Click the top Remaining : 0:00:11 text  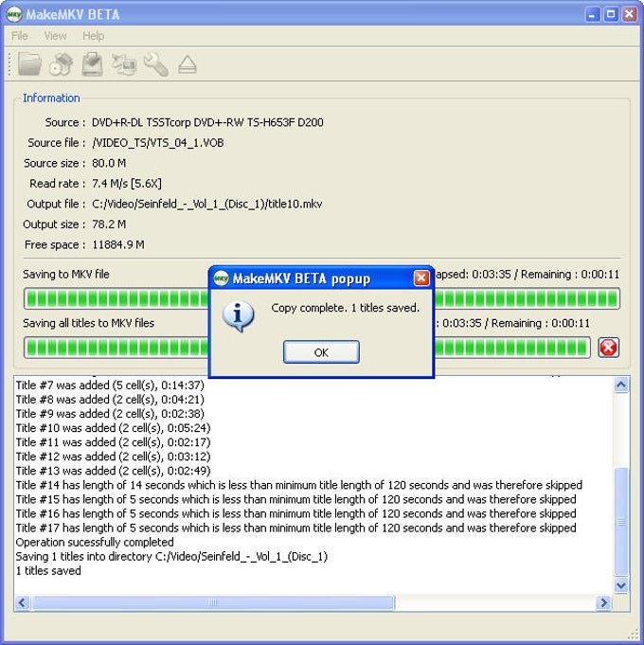(x=570, y=274)
